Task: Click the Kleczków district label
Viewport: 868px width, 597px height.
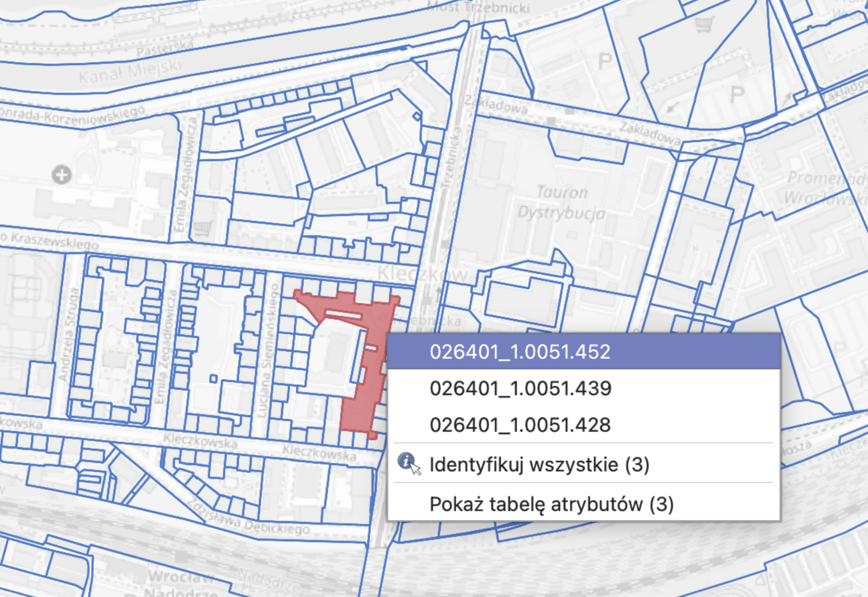Action: [422, 274]
